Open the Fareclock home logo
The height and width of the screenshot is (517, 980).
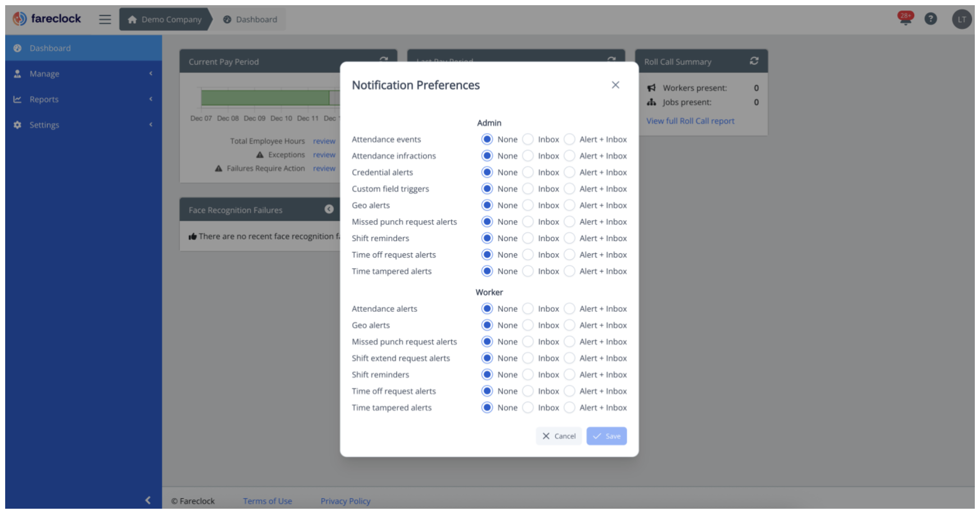coord(47,19)
